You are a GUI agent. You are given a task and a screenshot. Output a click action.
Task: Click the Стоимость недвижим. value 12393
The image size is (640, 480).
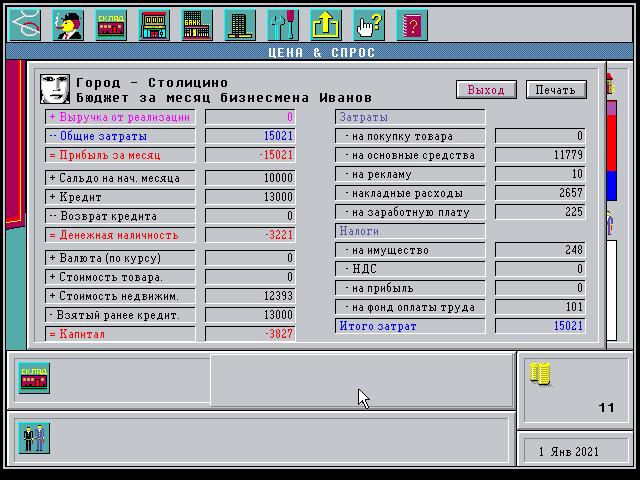coord(250,296)
